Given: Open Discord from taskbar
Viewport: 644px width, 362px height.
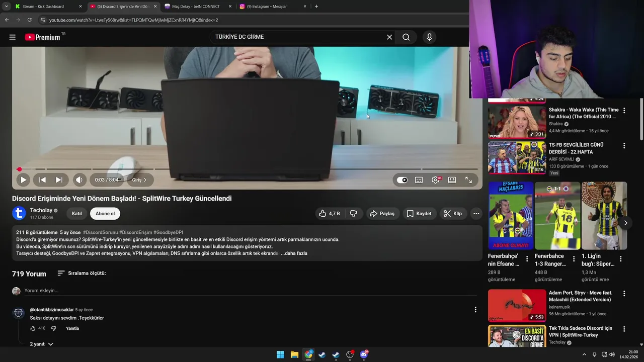Looking at the screenshot, I should (364, 354).
